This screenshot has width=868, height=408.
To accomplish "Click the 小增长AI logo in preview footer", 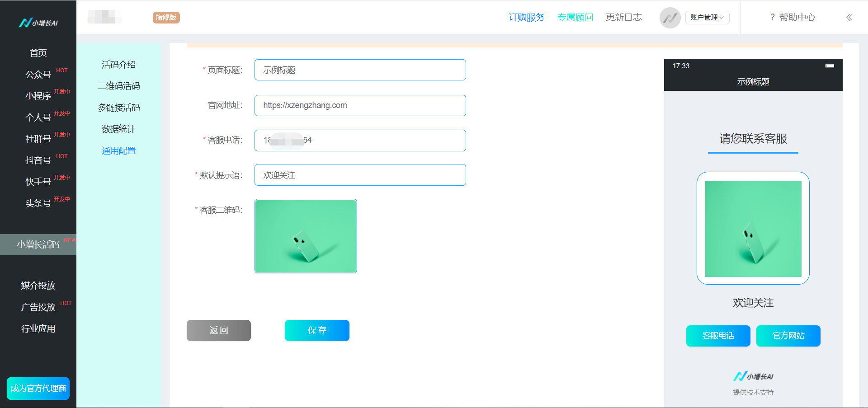I will coord(753,376).
